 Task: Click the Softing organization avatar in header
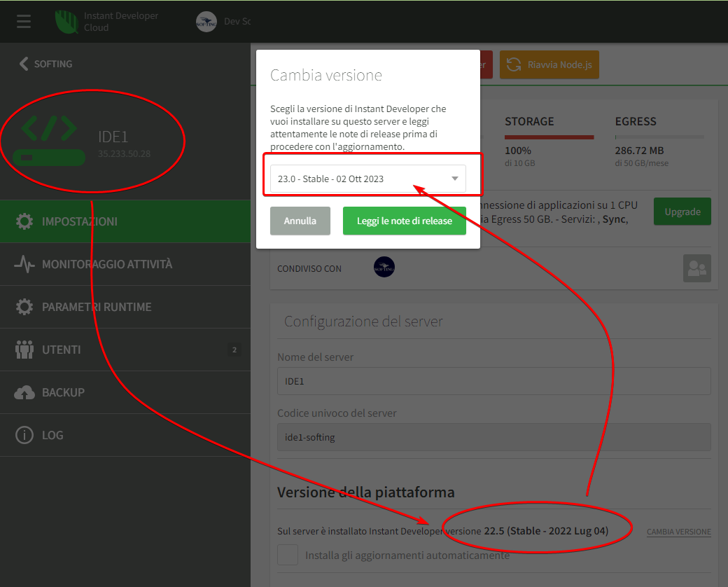tap(206, 22)
